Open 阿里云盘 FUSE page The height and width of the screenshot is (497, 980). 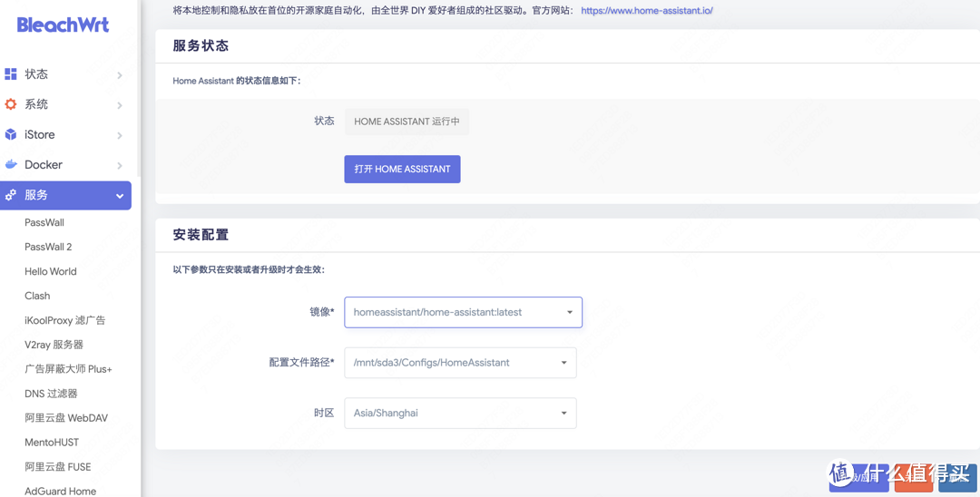[x=57, y=466]
